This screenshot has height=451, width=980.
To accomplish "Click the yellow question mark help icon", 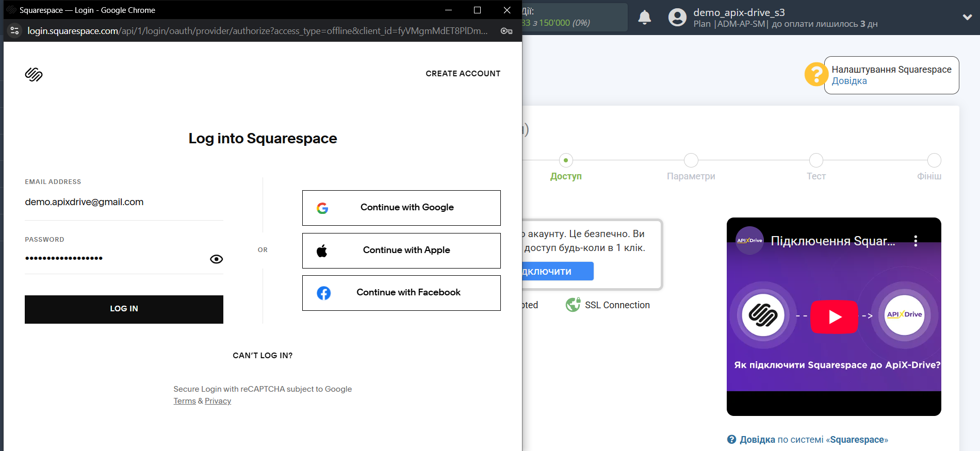I will pos(816,74).
